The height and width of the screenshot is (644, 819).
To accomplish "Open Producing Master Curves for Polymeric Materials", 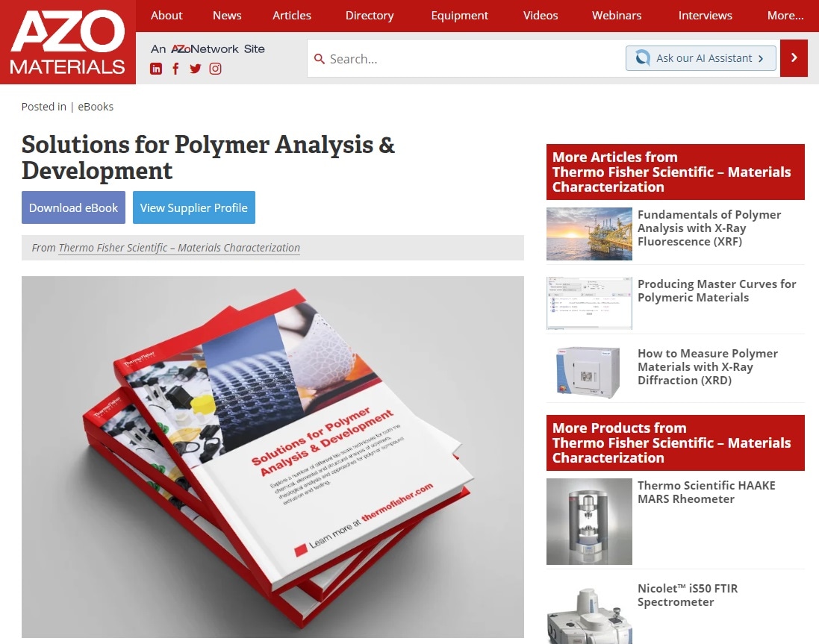I will (717, 291).
